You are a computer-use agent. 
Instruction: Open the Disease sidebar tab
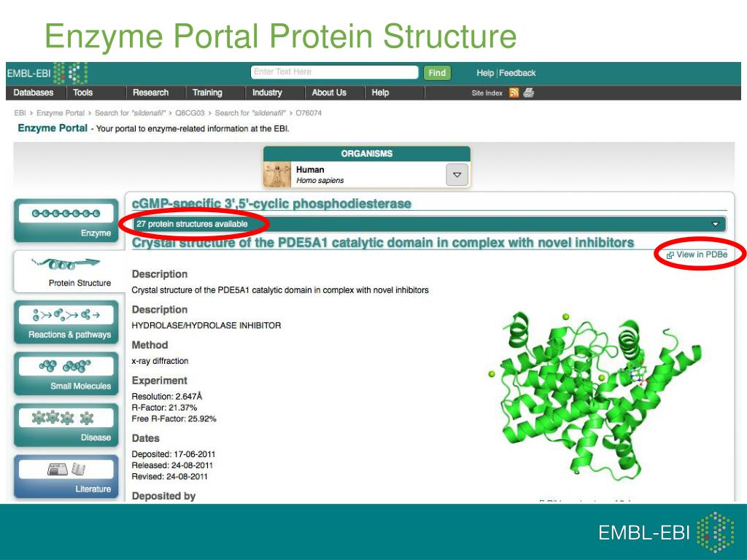66,425
